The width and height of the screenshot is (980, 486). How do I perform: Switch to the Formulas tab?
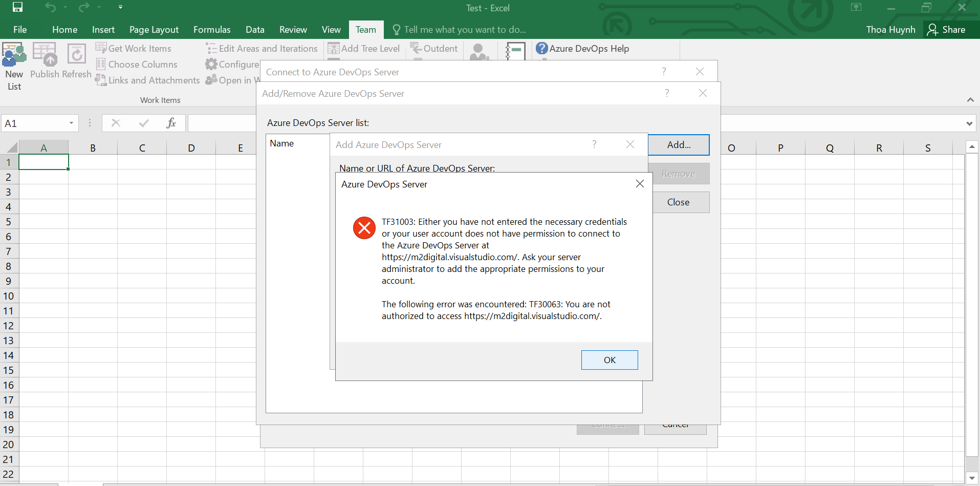[212, 29]
